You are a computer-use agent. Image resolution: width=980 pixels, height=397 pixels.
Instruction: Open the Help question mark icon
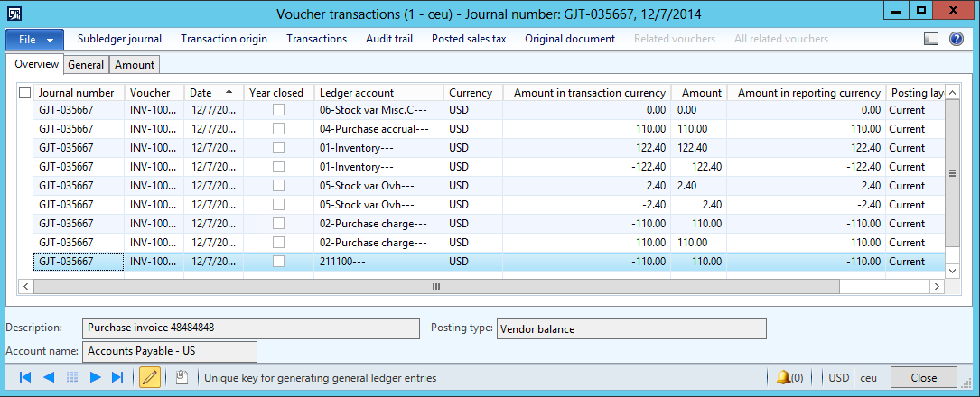coord(957,39)
